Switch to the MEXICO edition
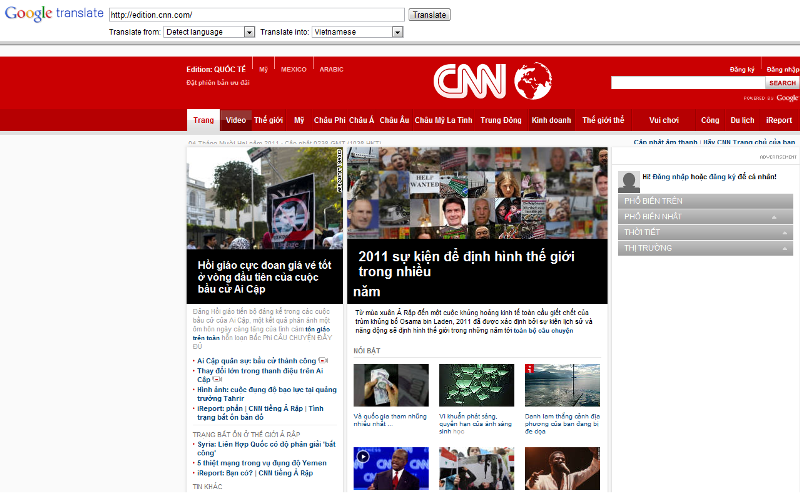800x494 pixels. click(x=294, y=69)
